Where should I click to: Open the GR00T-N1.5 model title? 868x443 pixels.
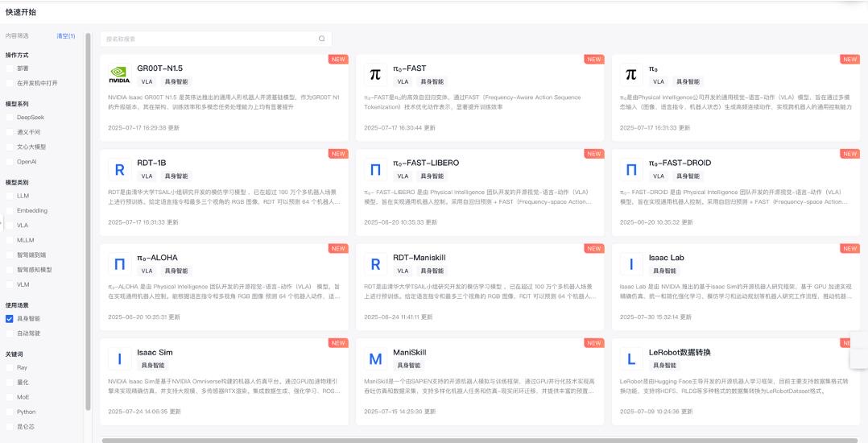[160, 68]
